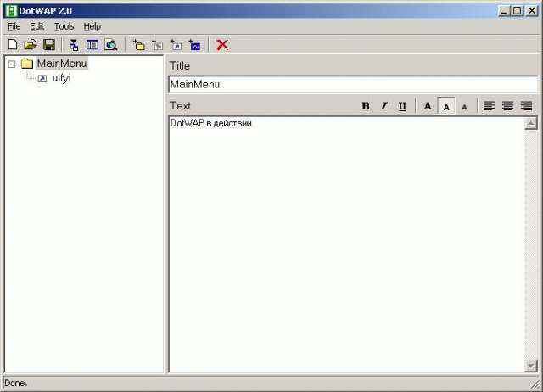Center align the text
The height and width of the screenshot is (392, 543).
click(507, 105)
